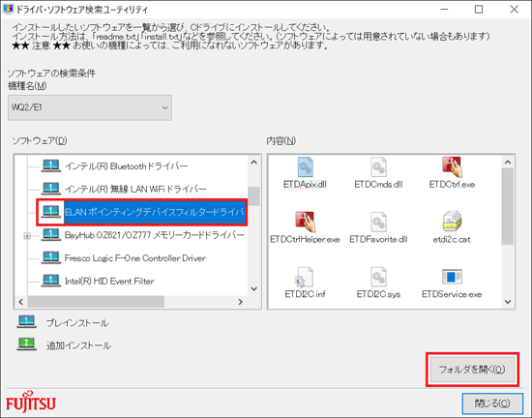Open the 機種名 WQ2/E1 dropdown
The height and width of the screenshot is (418, 532).
[90, 107]
